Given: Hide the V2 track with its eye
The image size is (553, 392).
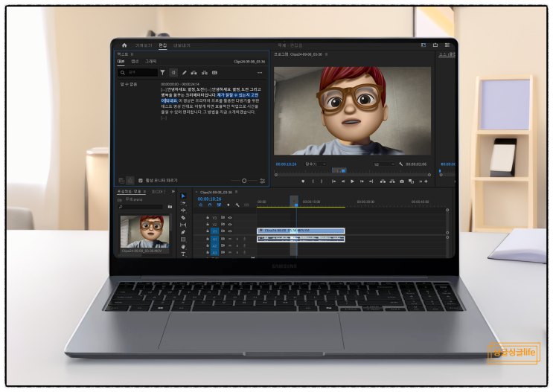Looking at the screenshot, I should [230, 224].
